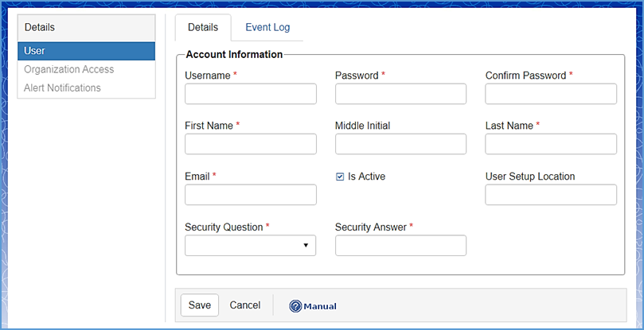Select the Details tab

(x=202, y=28)
